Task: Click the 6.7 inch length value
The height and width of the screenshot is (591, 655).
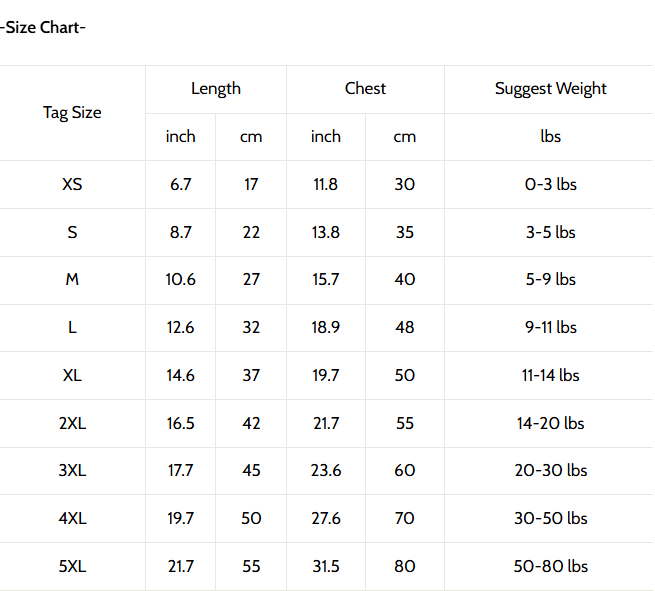Action: 181,184
